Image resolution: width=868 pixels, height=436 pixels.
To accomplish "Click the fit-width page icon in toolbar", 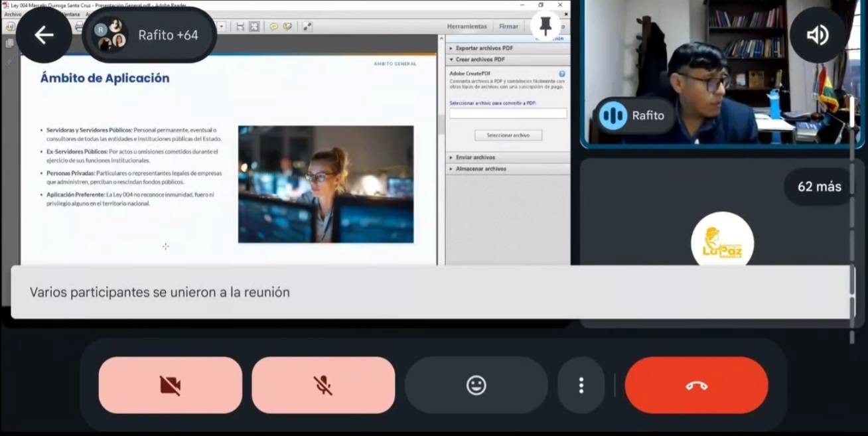I will pyautogui.click(x=240, y=27).
